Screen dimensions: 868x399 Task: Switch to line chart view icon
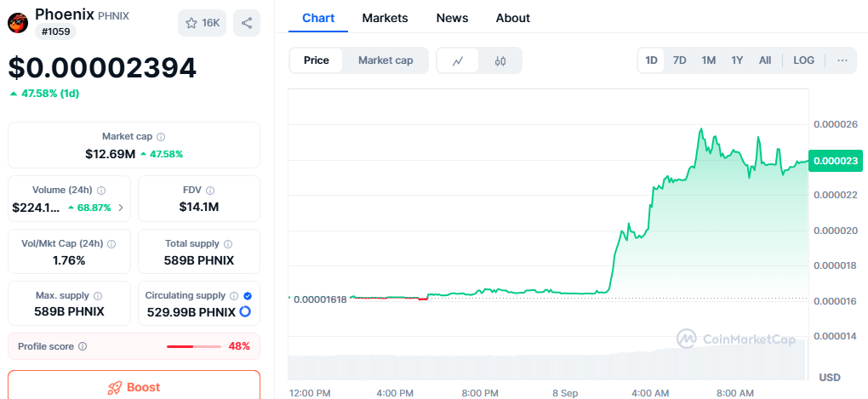(x=458, y=61)
